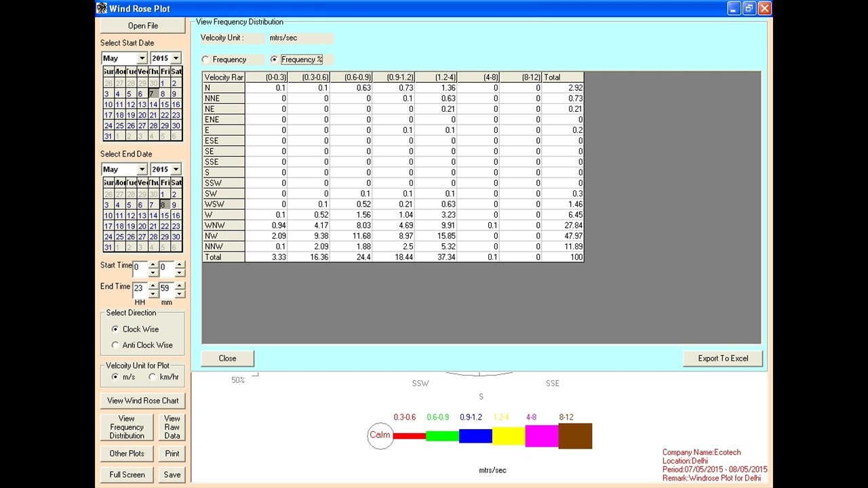
Task: Click the Total row value 37.34
Action: [436, 258]
